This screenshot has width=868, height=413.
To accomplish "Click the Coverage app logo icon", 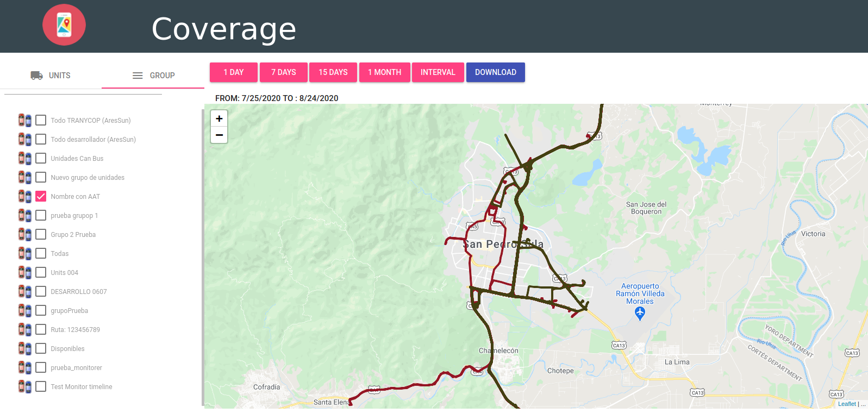I will pos(64,25).
